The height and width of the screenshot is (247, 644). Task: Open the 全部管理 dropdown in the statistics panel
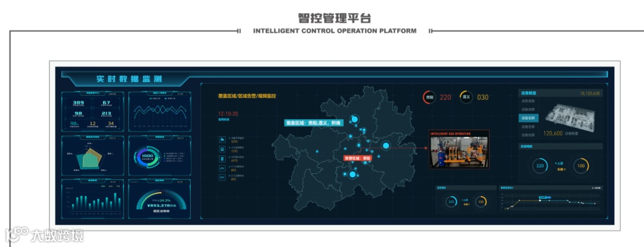click(115, 94)
